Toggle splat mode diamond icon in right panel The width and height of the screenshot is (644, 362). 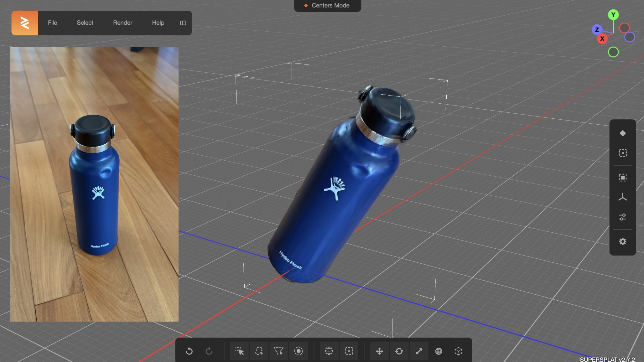[623, 133]
